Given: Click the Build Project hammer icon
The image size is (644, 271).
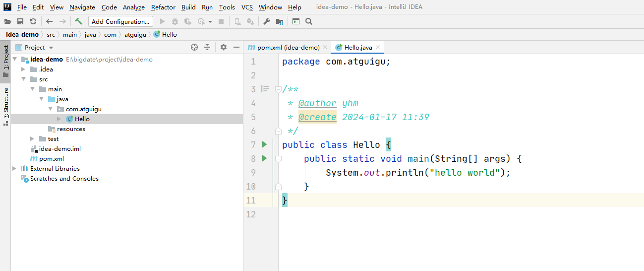Looking at the screenshot, I should [78, 21].
